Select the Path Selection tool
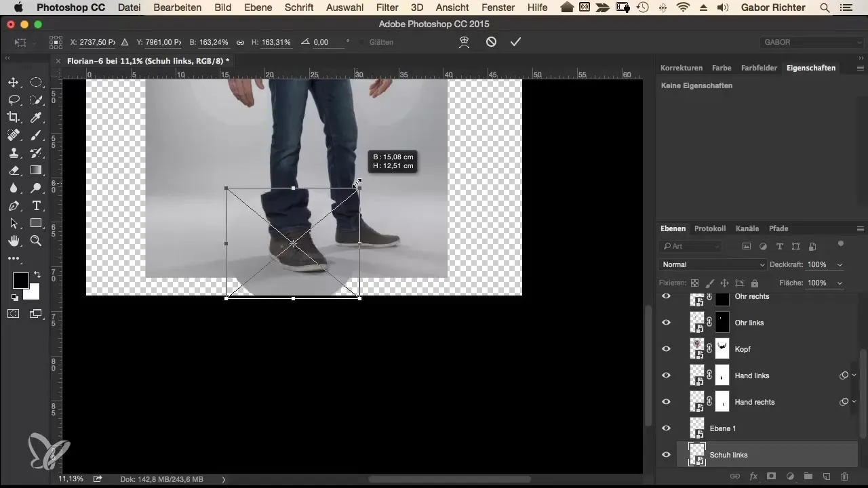This screenshot has width=868, height=488. point(13,223)
